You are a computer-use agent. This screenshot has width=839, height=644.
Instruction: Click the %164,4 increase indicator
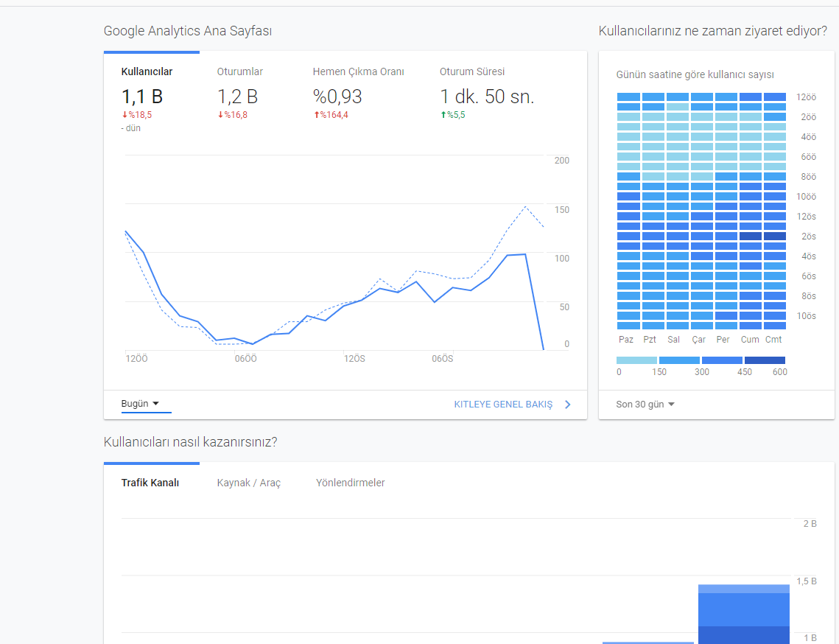coord(331,115)
